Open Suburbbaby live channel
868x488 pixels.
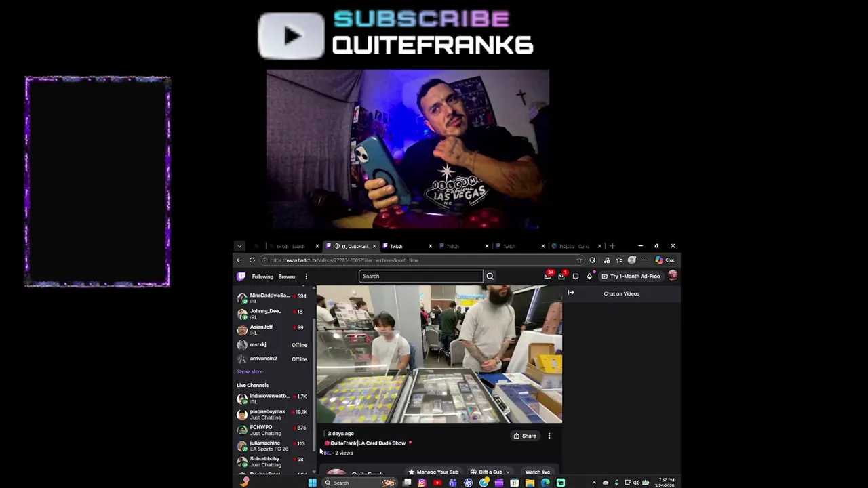tap(271, 462)
